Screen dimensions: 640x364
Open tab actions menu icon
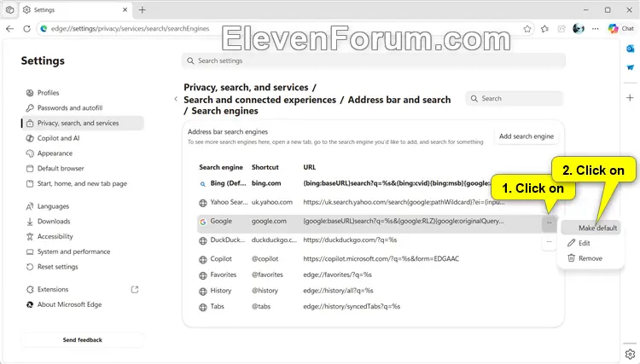[9, 9]
